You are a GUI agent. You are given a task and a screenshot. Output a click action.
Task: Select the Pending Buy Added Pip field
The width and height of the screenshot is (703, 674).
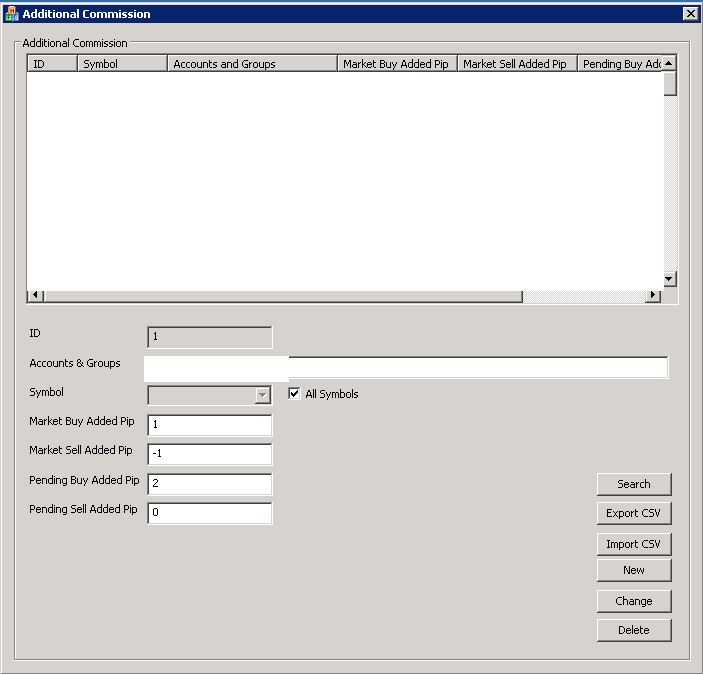210,484
